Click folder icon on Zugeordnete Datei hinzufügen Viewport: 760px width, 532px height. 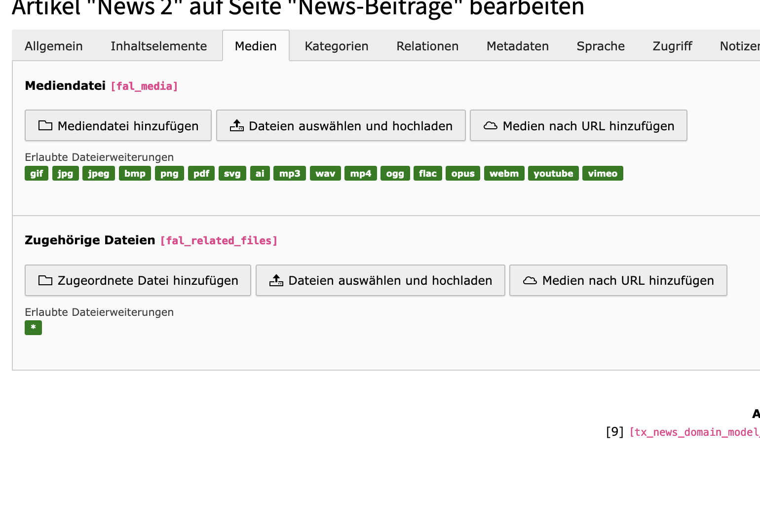[x=45, y=280]
